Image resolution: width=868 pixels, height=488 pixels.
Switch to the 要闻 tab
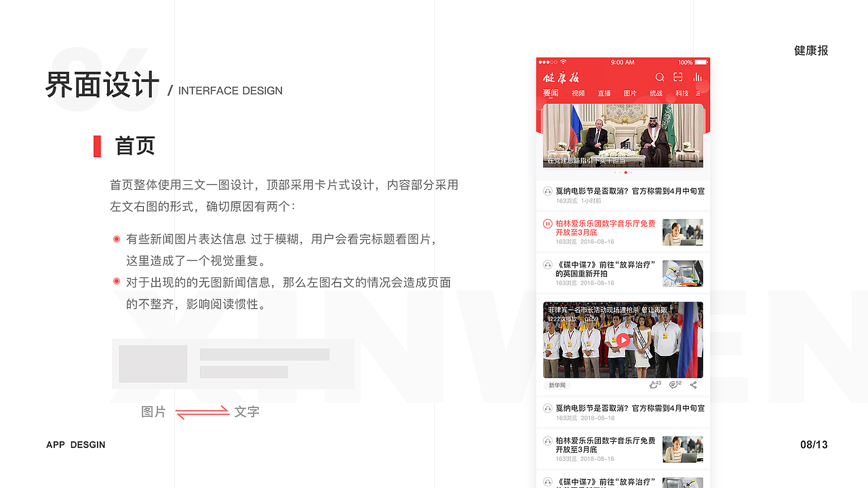coord(551,94)
